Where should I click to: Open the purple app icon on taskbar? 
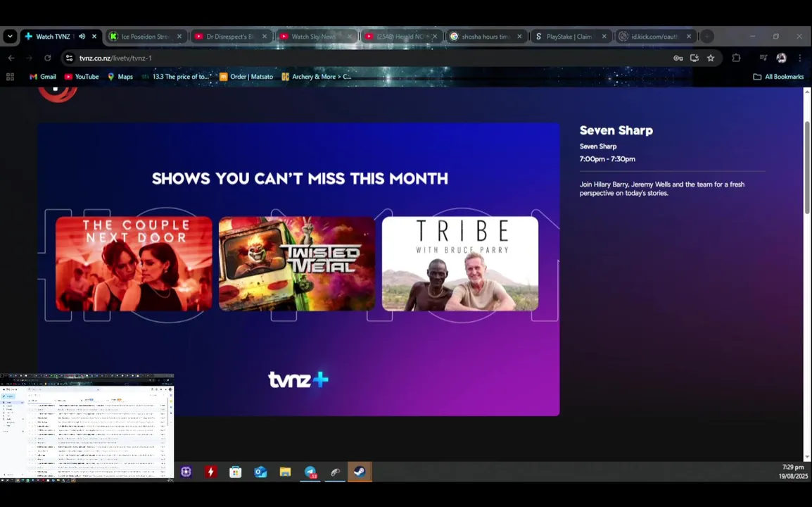[x=186, y=472]
